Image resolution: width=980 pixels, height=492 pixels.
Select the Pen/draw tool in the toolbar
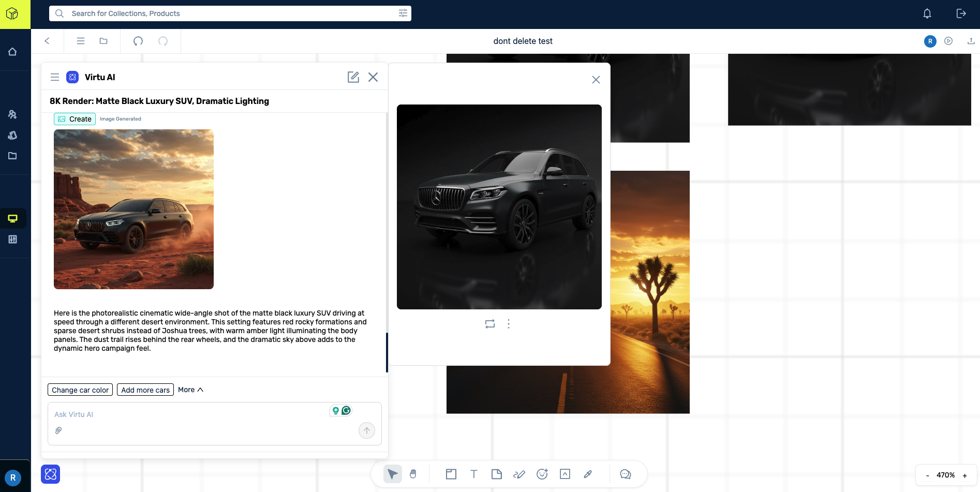(519, 474)
